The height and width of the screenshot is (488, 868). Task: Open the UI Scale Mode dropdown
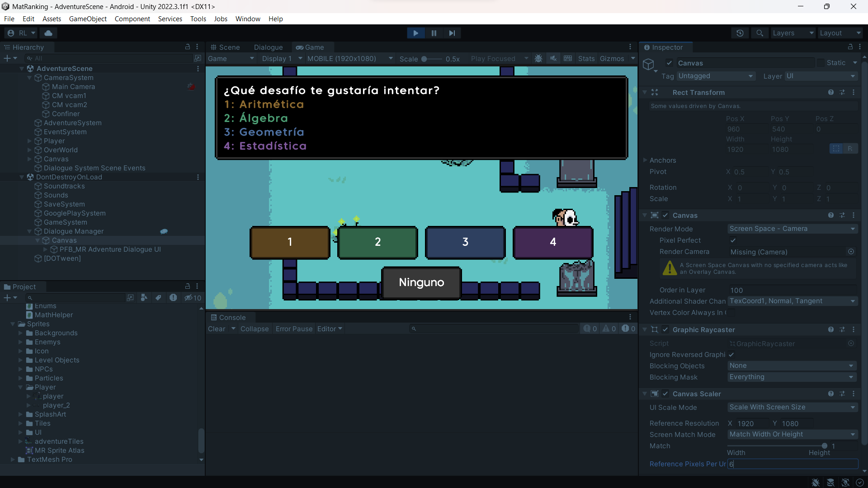(x=792, y=408)
